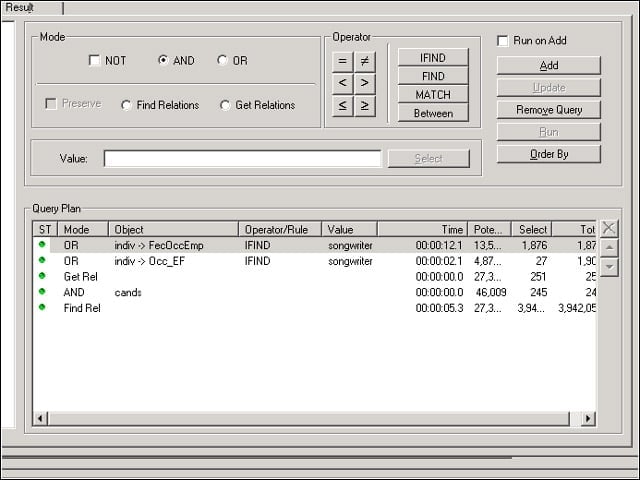
Task: Click the 245 select count in cands row
Action: point(538,292)
